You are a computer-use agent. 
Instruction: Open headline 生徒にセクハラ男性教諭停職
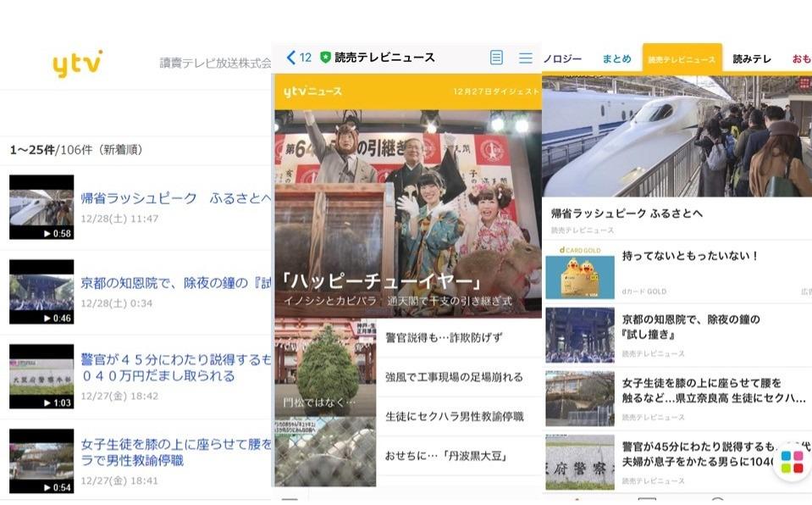[x=454, y=416]
